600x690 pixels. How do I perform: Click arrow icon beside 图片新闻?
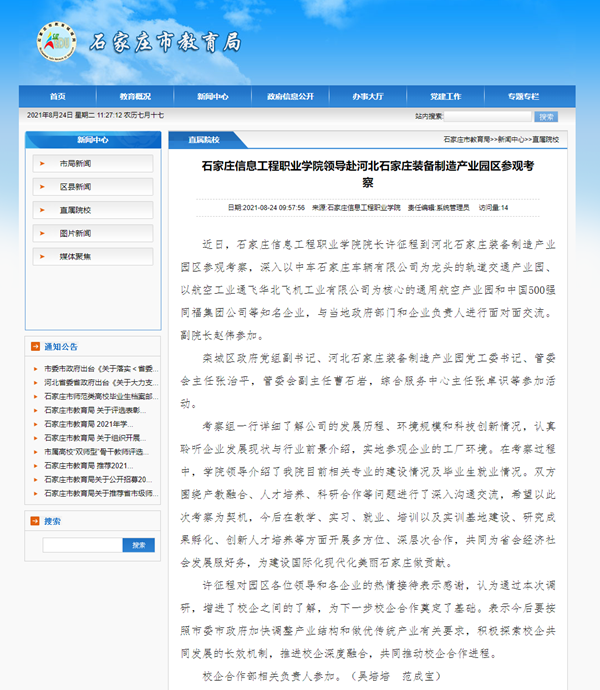click(40, 233)
